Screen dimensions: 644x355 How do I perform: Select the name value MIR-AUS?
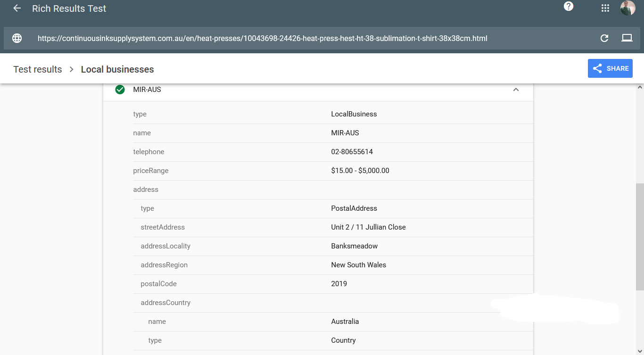(345, 133)
